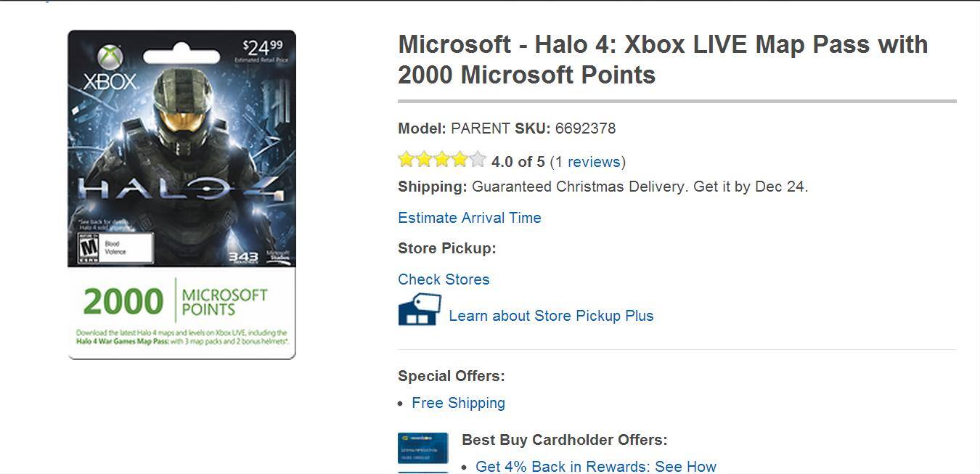Click the Microsoft Studios logo on the card
This screenshot has width=980, height=474.
[x=277, y=256]
